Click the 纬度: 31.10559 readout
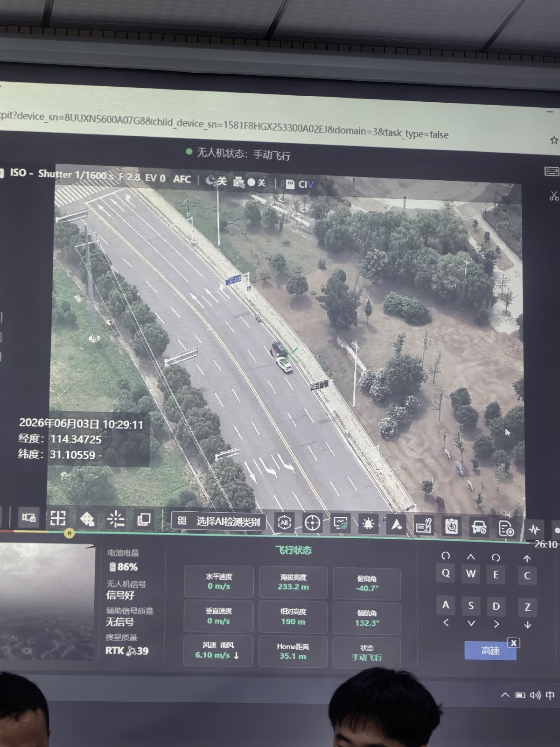The width and height of the screenshot is (560, 747). [57, 455]
